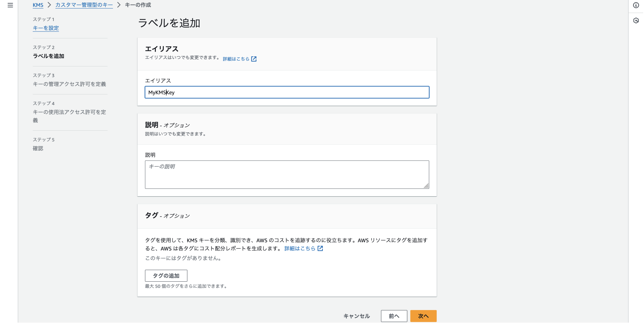Open カスタマー管理型のキー breadcrumb

(84, 5)
